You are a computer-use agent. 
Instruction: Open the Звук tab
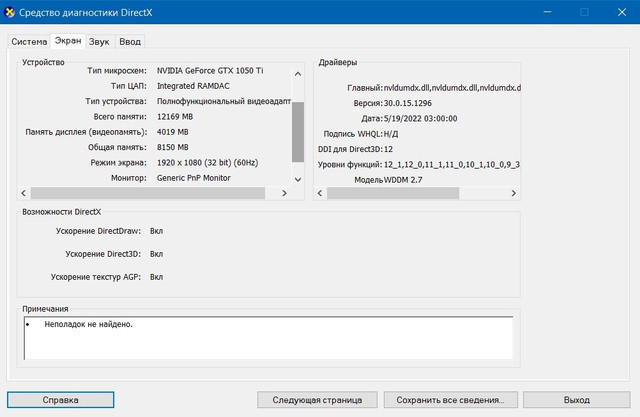click(x=99, y=42)
